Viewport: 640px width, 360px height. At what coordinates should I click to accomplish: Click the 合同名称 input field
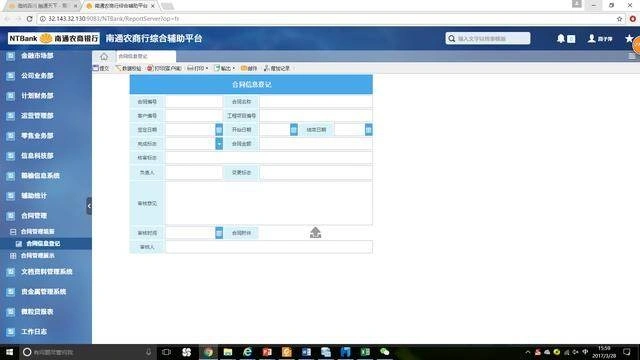tap(316, 102)
